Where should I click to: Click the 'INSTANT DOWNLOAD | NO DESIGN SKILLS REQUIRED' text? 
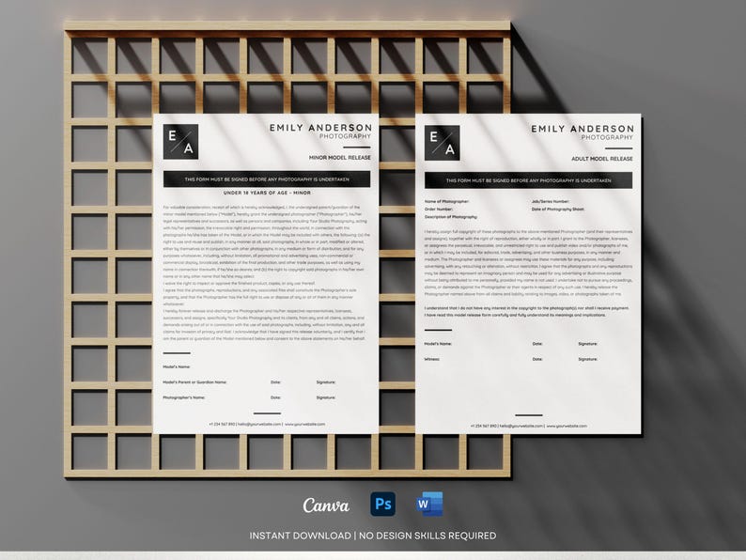pyautogui.click(x=372, y=536)
